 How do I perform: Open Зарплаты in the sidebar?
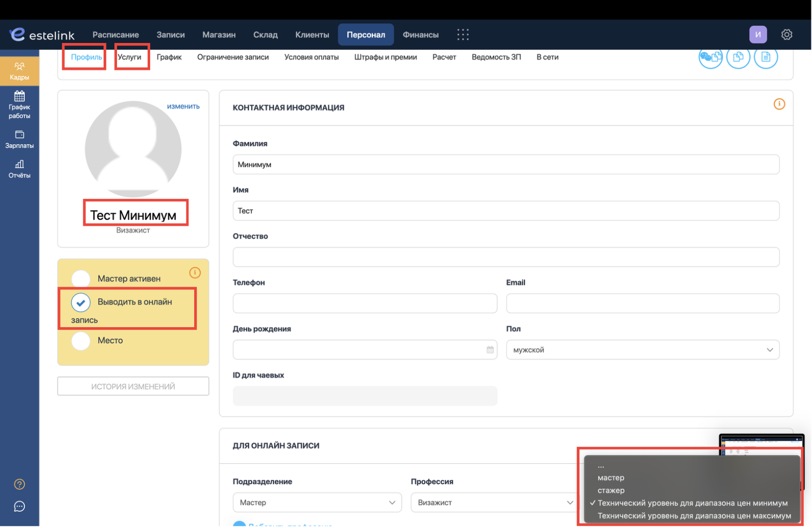pyautogui.click(x=19, y=139)
